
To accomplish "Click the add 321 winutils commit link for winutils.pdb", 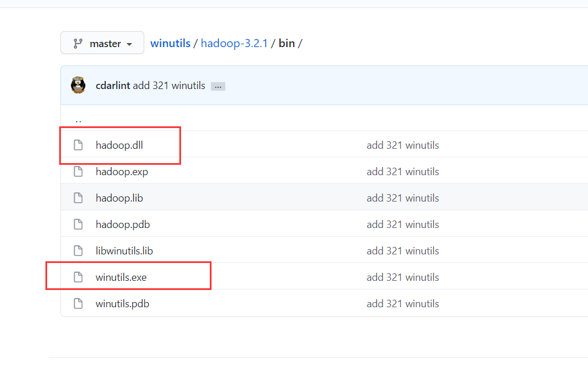I will click(402, 303).
